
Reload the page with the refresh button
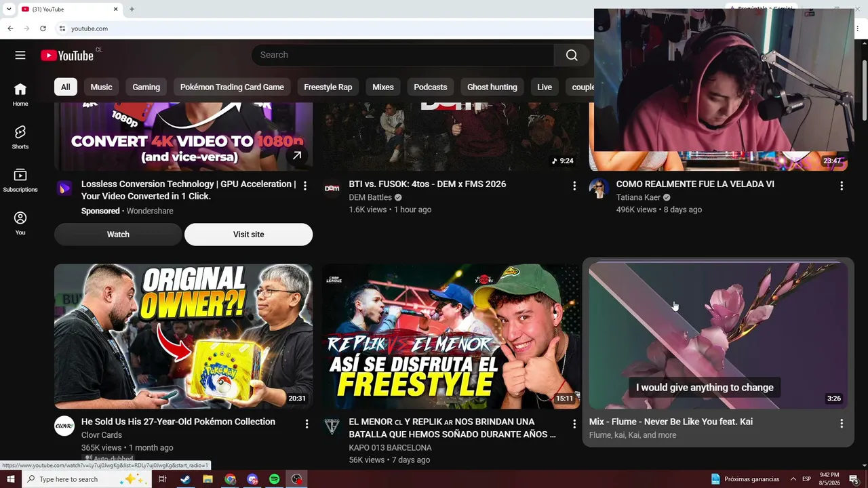43,28
